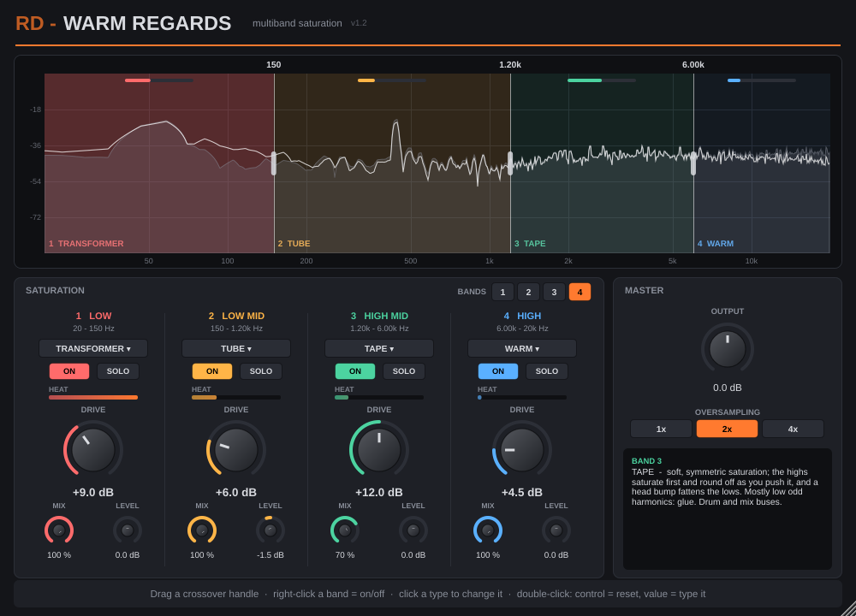Image resolution: width=856 pixels, height=616 pixels.
Task: Click the band 2 LOW MID DRIVE knob
Action: (x=236, y=449)
